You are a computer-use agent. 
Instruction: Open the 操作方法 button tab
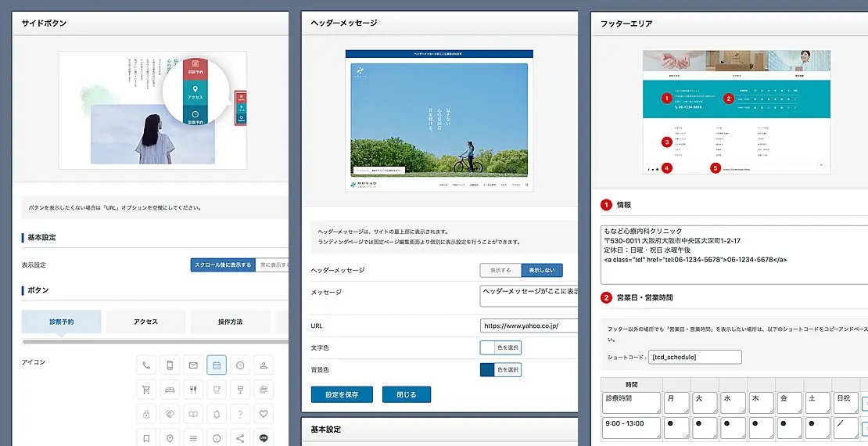[230, 322]
